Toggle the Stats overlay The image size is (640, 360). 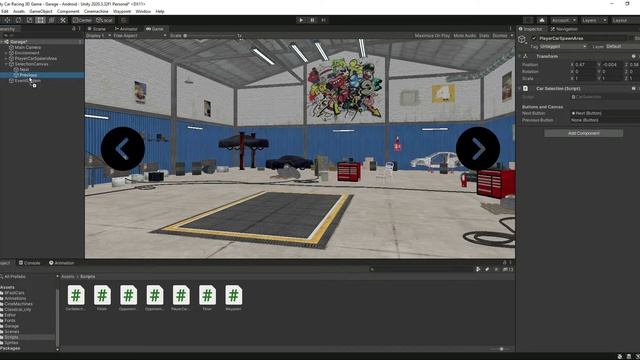click(x=484, y=36)
